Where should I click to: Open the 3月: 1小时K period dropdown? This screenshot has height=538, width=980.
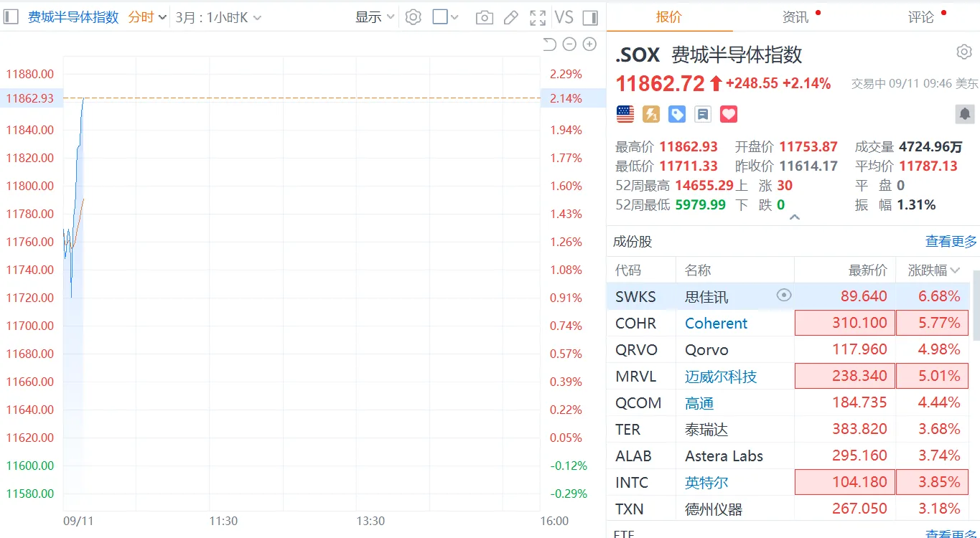(x=218, y=17)
